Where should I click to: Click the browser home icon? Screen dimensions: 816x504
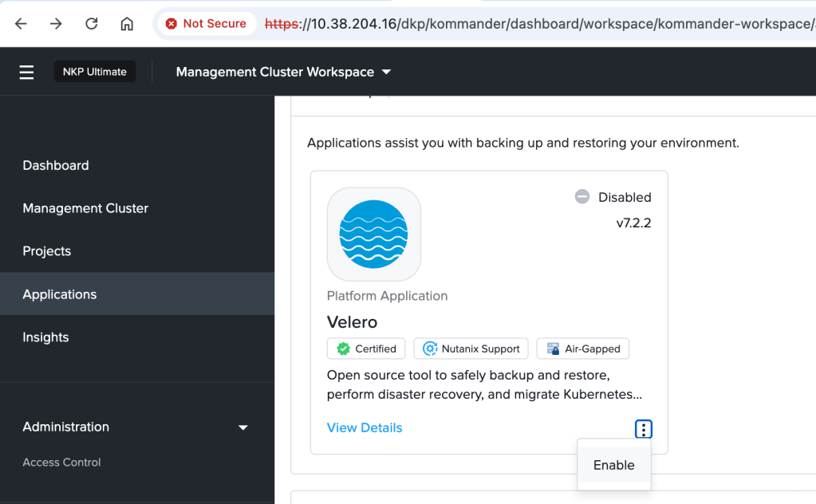click(x=127, y=24)
